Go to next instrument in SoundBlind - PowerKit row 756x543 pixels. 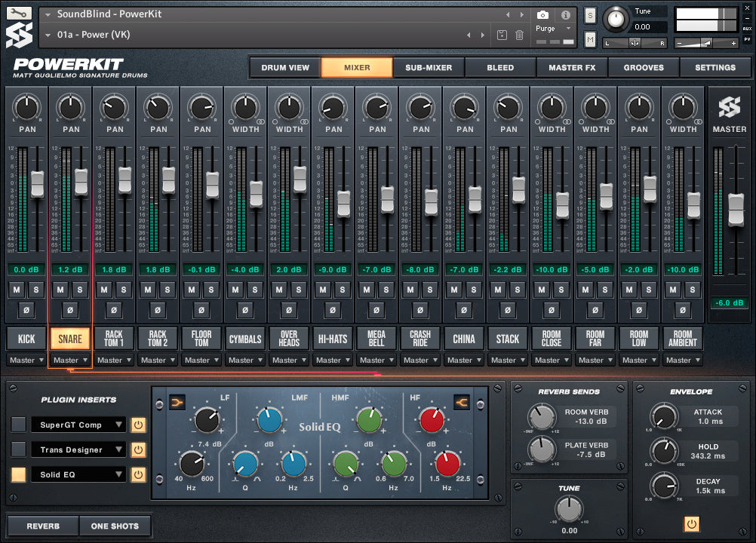521,14
